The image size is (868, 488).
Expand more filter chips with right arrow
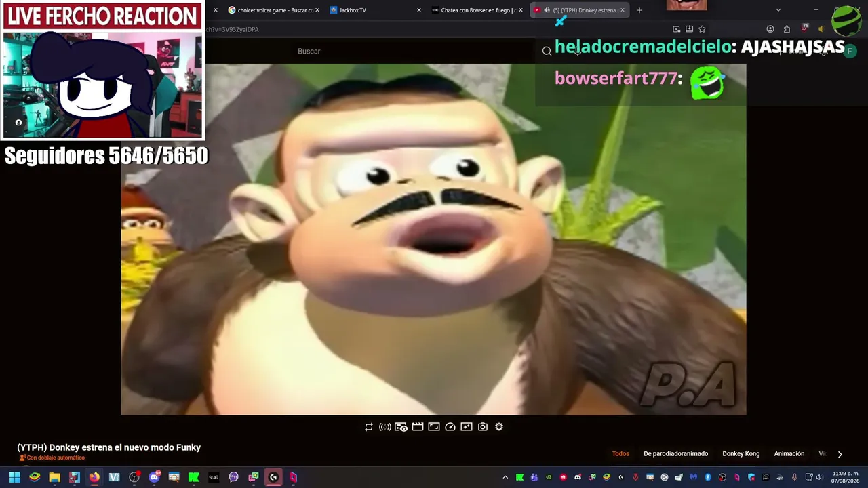point(840,454)
